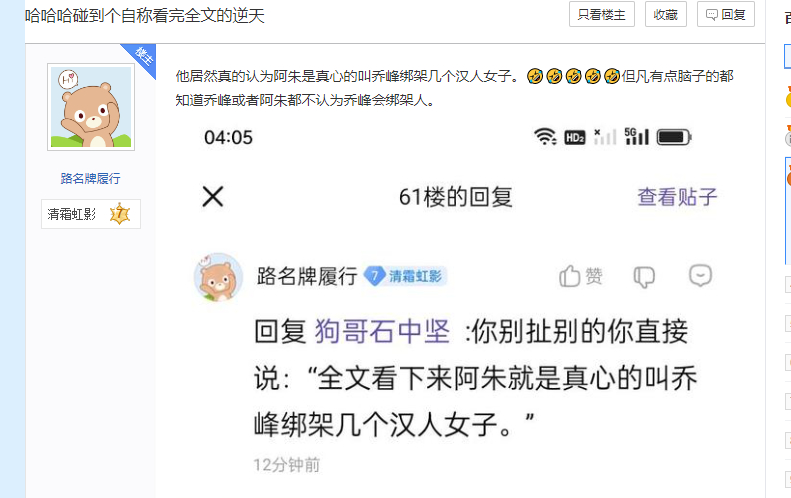Click the first laughing emoji in post
This screenshot has width=791, height=498.
pos(535,76)
